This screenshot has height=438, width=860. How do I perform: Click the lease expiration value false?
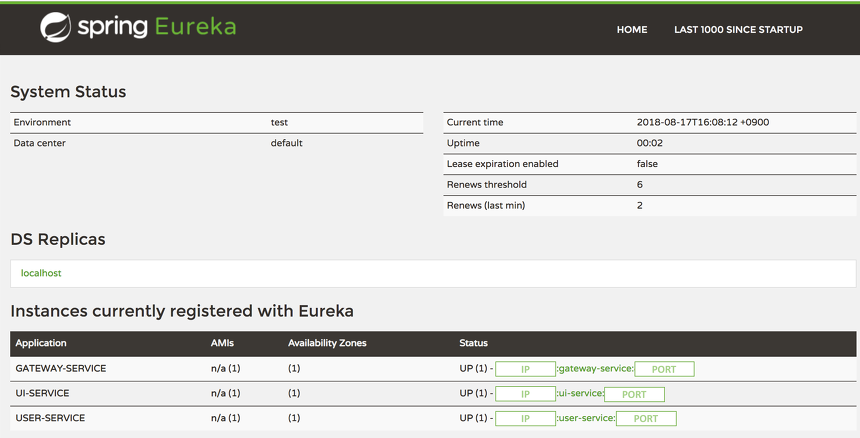click(647, 164)
